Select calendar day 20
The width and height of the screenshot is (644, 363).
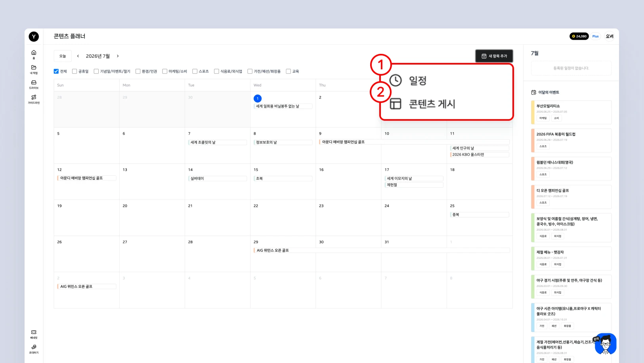point(125,206)
